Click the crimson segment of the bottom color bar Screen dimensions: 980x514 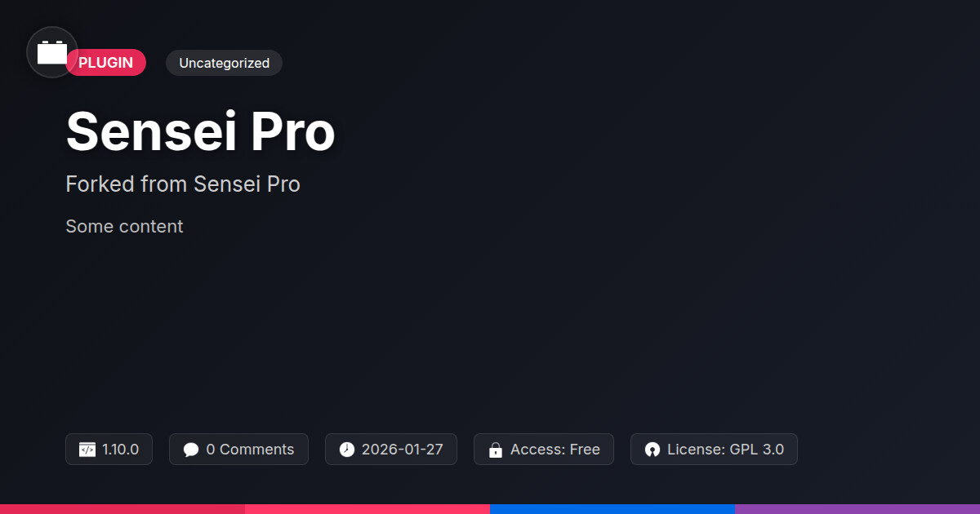tap(122, 509)
